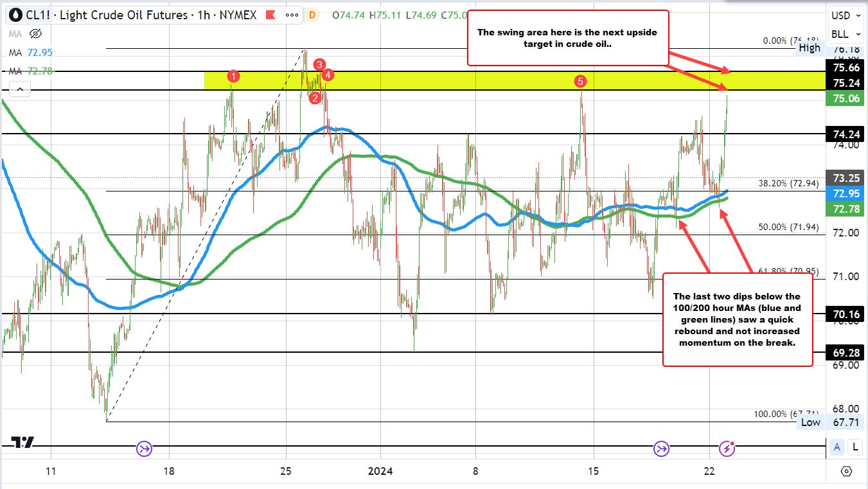Click the numbered marker 5 on the chart
868x489 pixels.
point(581,81)
